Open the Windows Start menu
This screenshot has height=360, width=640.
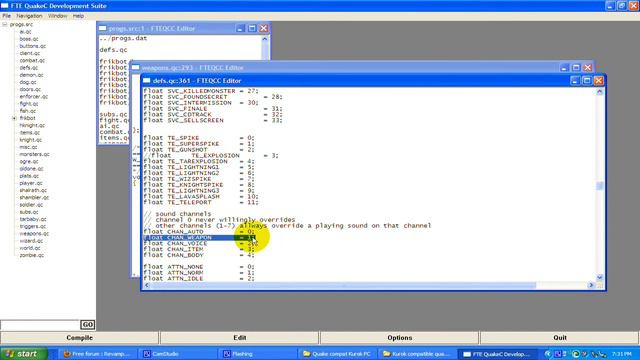(x=24, y=354)
